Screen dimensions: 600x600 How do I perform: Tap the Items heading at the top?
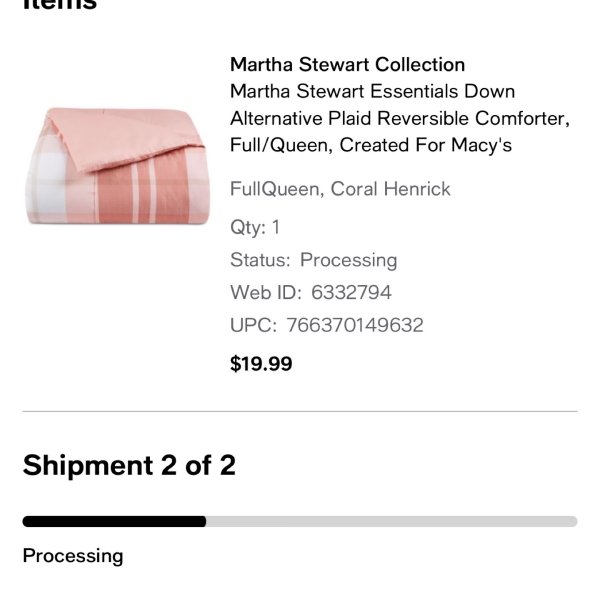(x=60, y=5)
